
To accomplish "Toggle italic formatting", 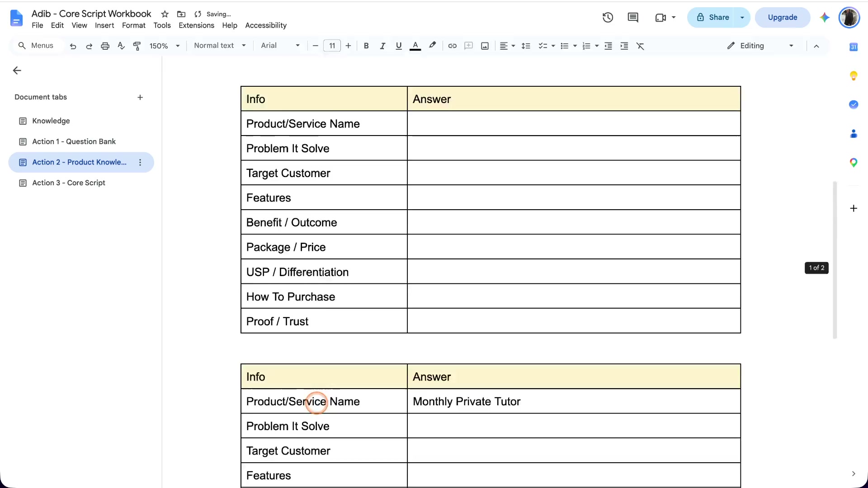I will [382, 46].
